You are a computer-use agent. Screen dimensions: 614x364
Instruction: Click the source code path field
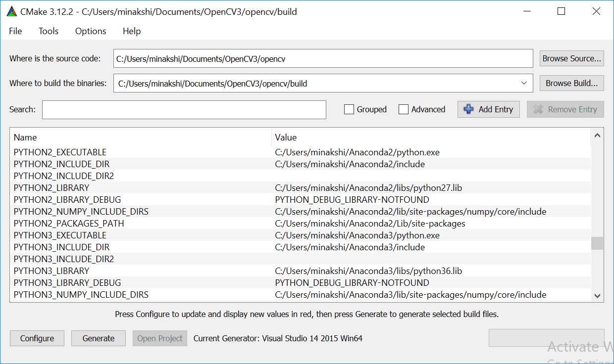coord(323,58)
